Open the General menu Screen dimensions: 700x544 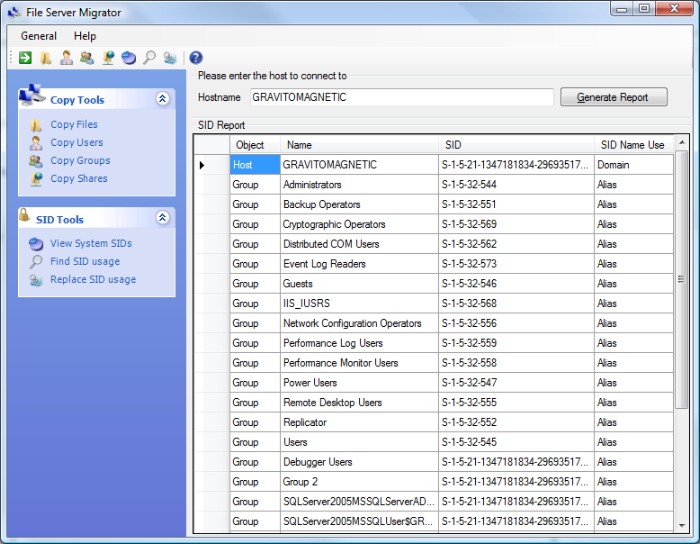(x=39, y=36)
